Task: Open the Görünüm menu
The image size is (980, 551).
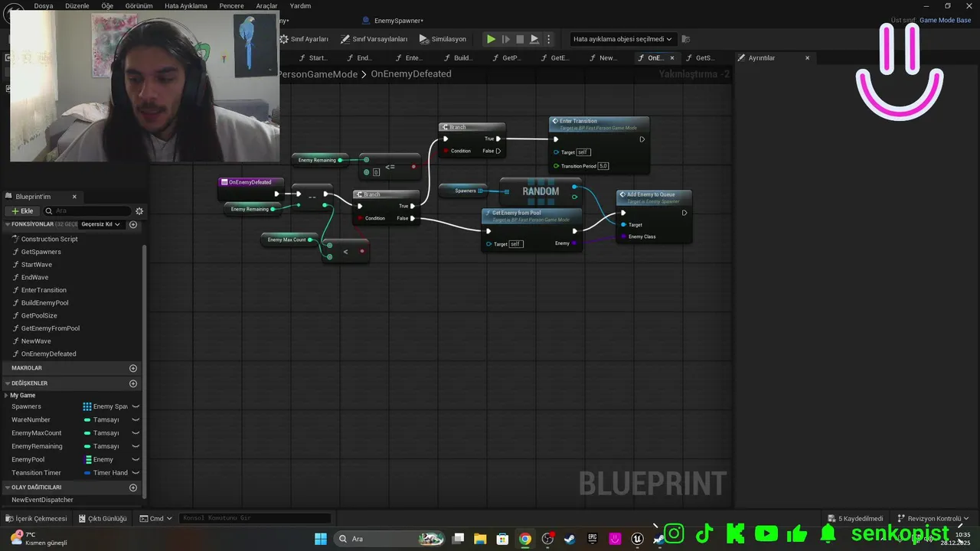Action: (x=139, y=5)
